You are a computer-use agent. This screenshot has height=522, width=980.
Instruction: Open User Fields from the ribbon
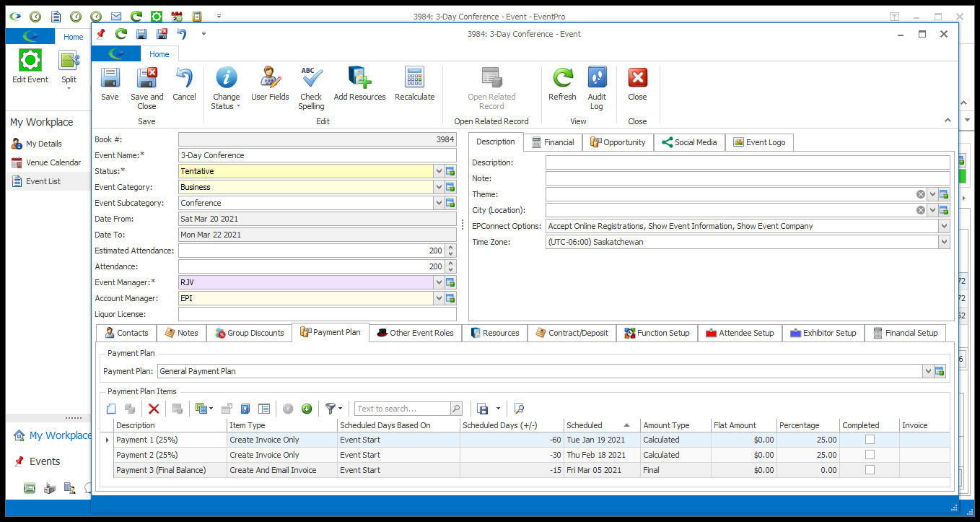270,84
